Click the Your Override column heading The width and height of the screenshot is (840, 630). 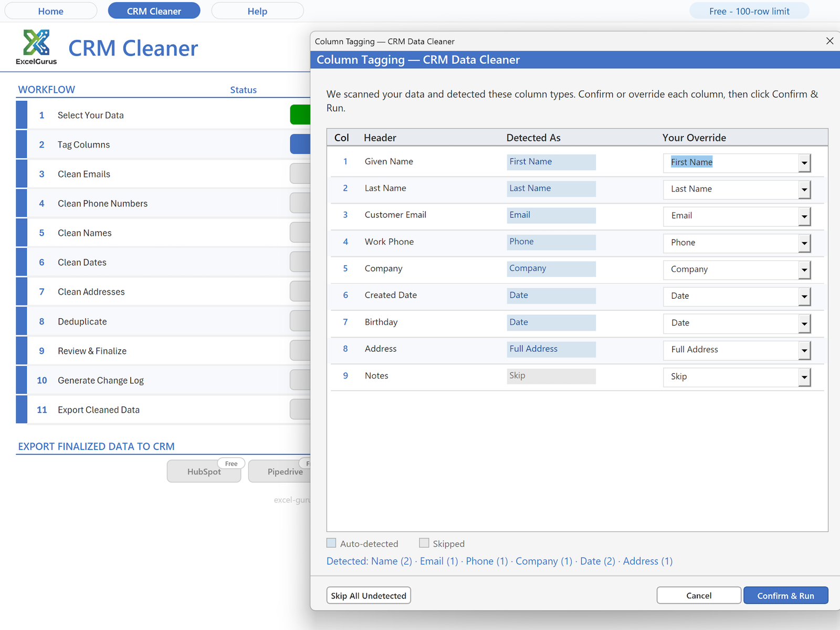click(694, 138)
